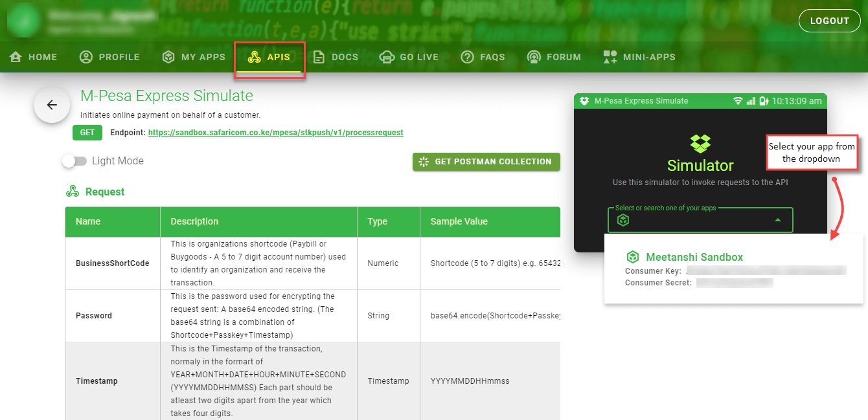Click the Request section heading
This screenshot has height=420, width=868.
click(105, 192)
